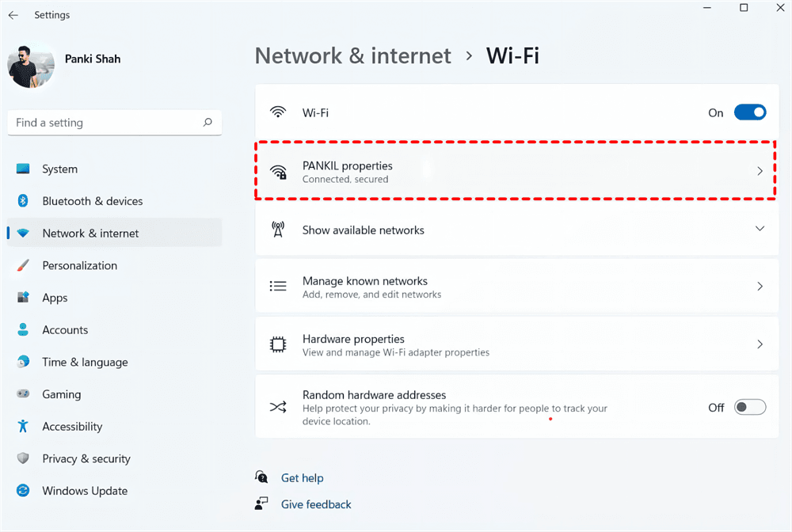792x532 pixels.
Task: Click the search magnifier icon
Action: point(208,123)
